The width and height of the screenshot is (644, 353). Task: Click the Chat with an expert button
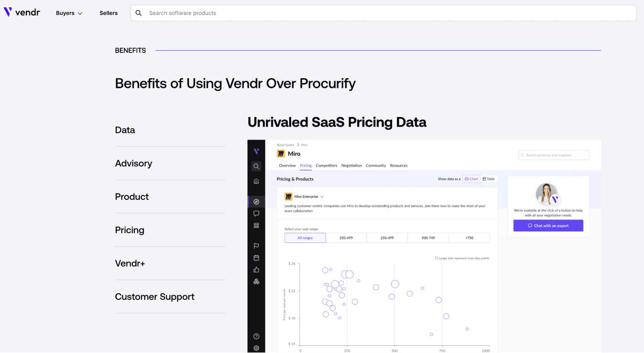pos(548,225)
